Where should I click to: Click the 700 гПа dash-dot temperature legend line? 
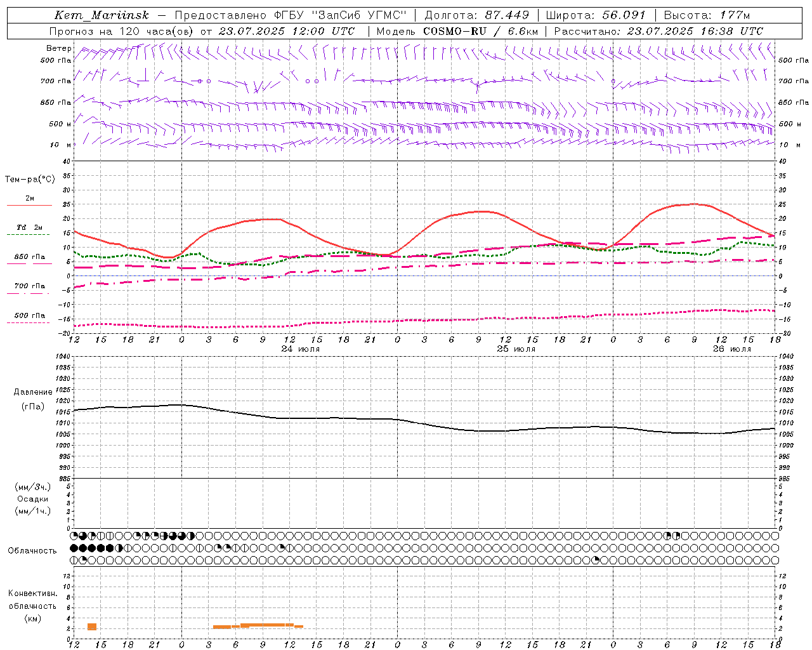(x=28, y=293)
